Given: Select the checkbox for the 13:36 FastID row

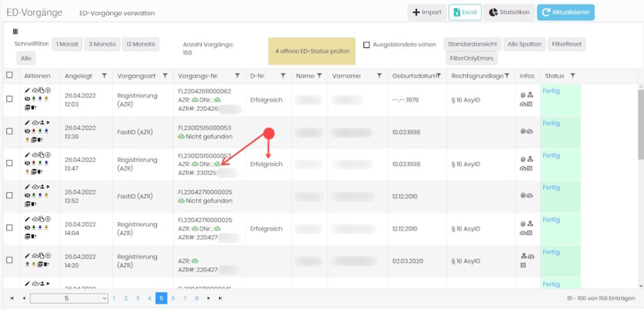Looking at the screenshot, I should pos(9,131).
